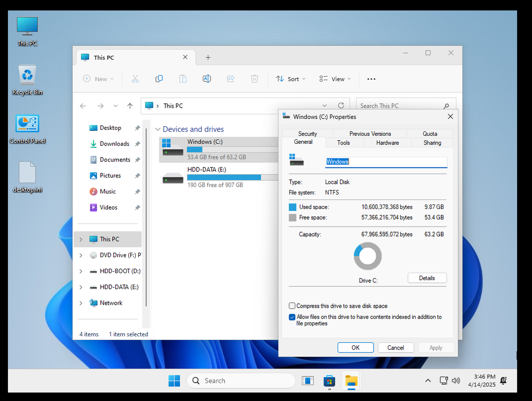Close the This PC tab
532x401 pixels.
click(x=185, y=57)
